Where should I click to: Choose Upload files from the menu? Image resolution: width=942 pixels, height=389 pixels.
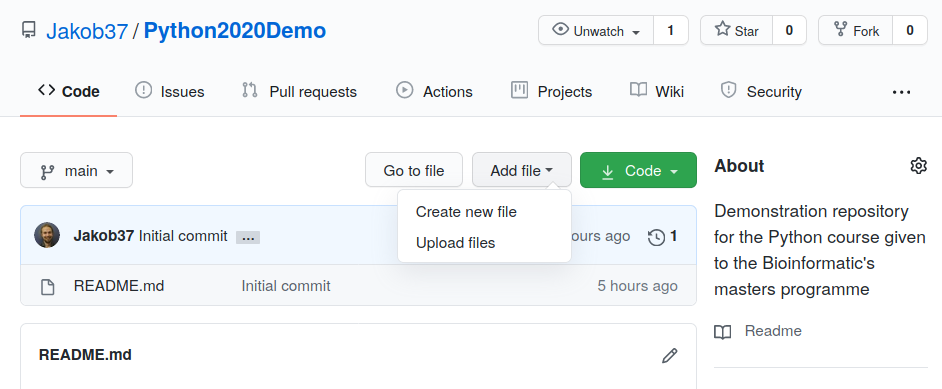coord(455,243)
